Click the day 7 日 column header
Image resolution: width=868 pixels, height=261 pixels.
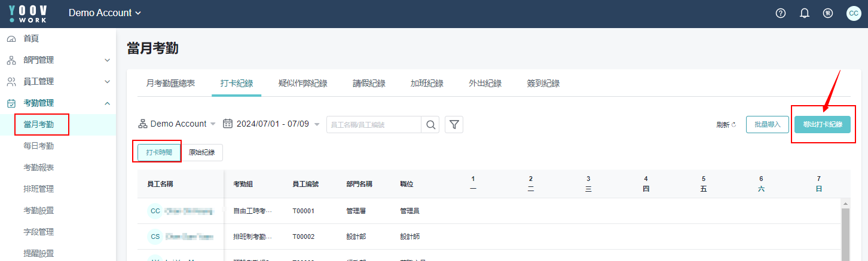pyautogui.click(x=818, y=183)
